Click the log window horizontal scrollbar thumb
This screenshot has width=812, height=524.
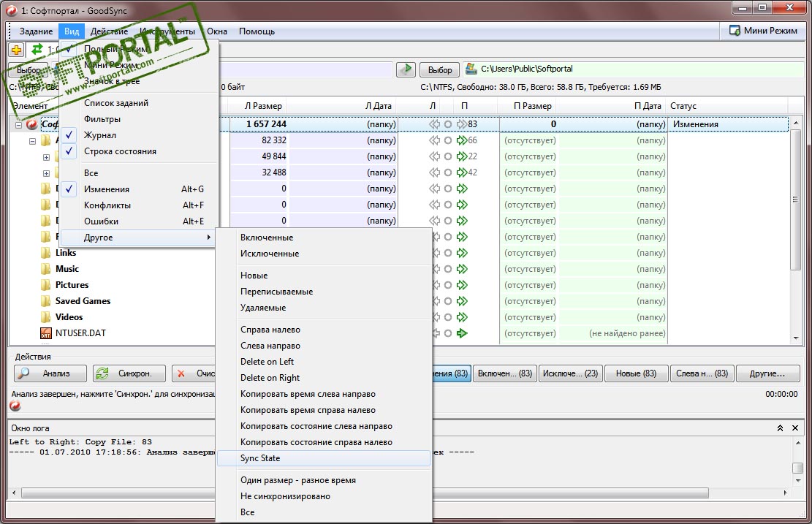pos(365,493)
